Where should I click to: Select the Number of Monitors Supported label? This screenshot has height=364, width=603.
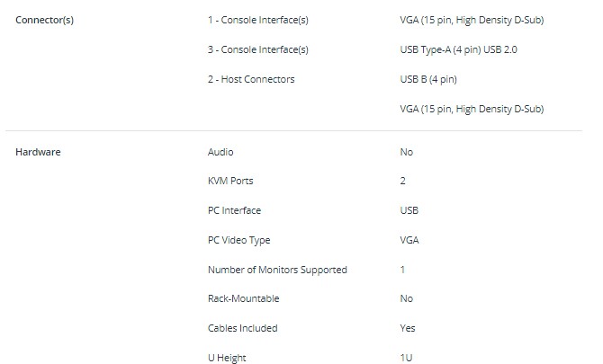coord(277,270)
